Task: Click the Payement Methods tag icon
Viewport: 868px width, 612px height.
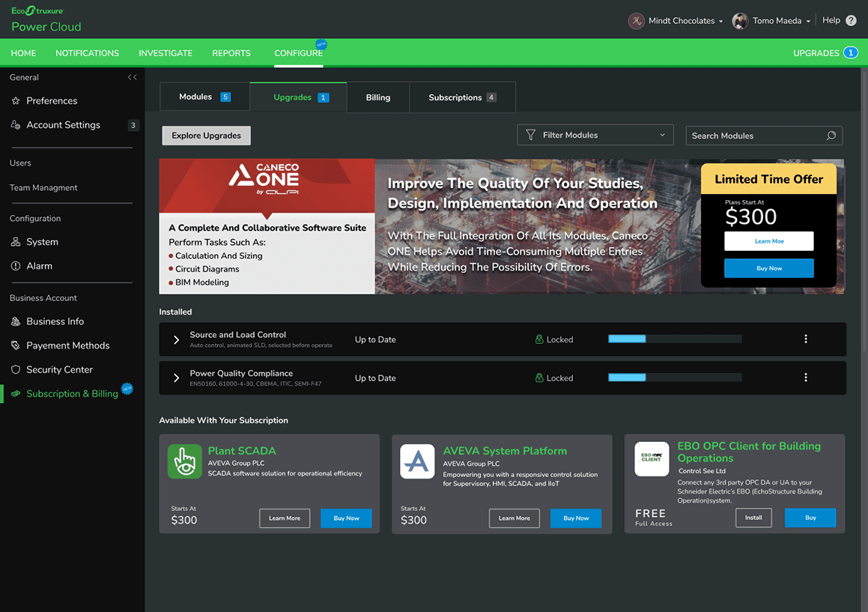Action: click(16, 345)
